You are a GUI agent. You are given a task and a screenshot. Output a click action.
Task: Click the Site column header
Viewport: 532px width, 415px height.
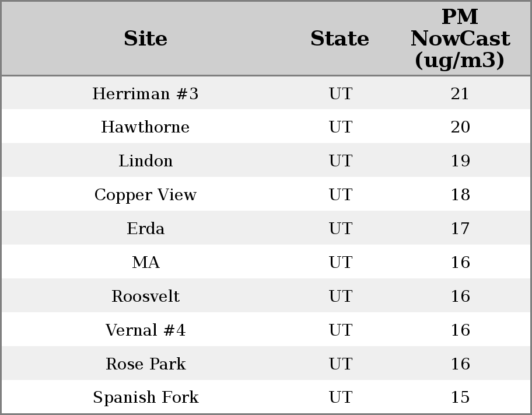(x=145, y=39)
